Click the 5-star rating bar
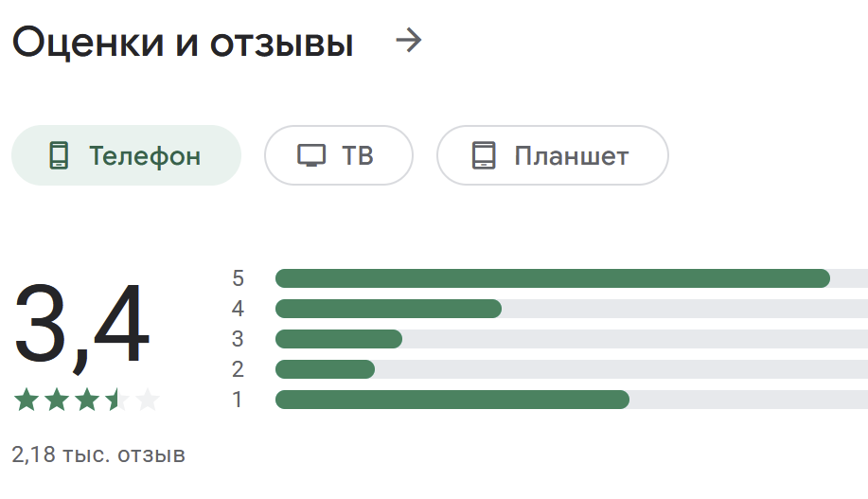The height and width of the screenshot is (499, 868). point(572,278)
